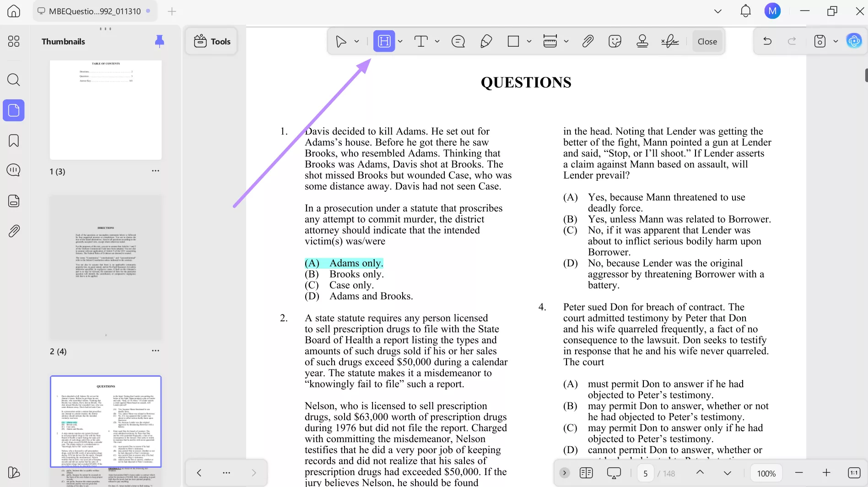Set zoom to actual size with 1:1
The height and width of the screenshot is (487, 868).
[x=854, y=472]
